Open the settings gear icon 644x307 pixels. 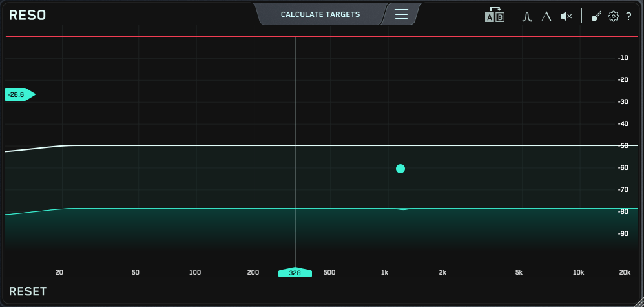[x=613, y=16]
